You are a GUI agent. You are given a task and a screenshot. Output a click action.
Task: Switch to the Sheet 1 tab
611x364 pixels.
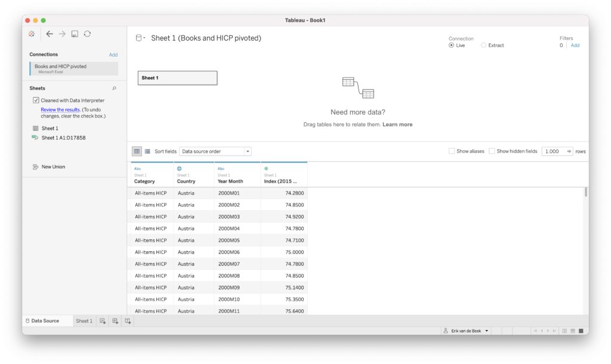point(84,320)
